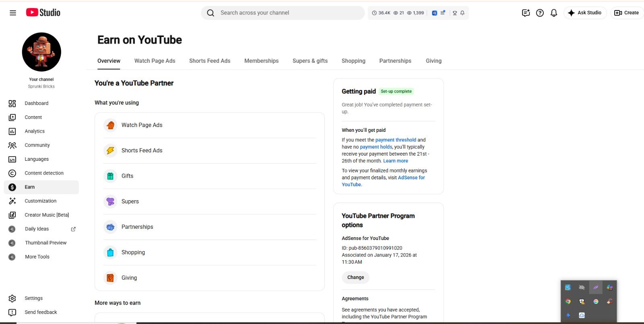Open Content in the sidebar

(41, 117)
